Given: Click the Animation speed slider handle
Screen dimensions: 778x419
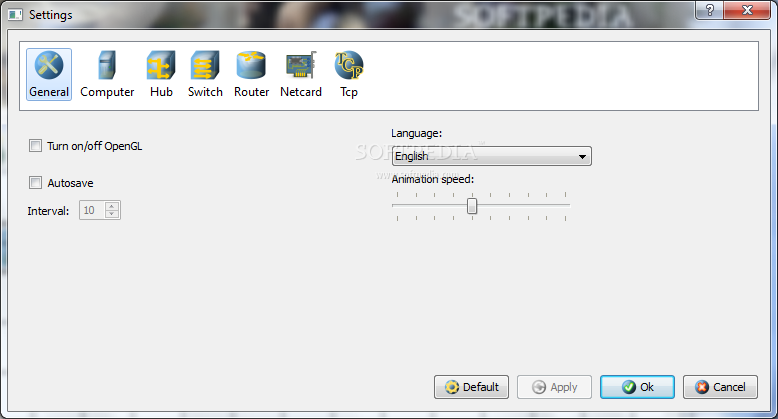Looking at the screenshot, I should pos(472,206).
